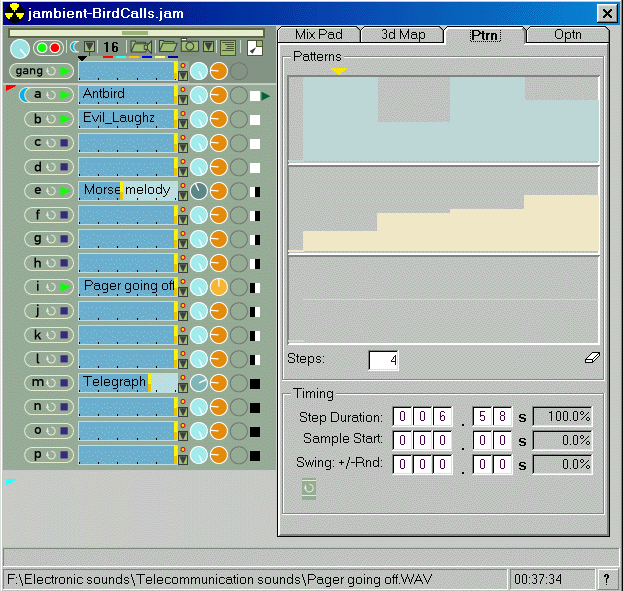Open dropdown arrow beside Evil_Laughz sample

(183, 124)
